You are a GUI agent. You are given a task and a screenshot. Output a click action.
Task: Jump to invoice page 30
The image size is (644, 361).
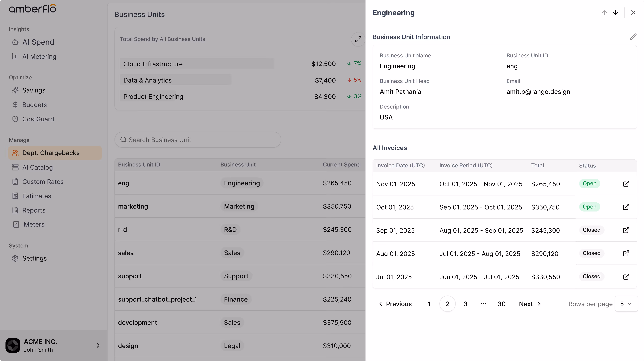(x=501, y=304)
